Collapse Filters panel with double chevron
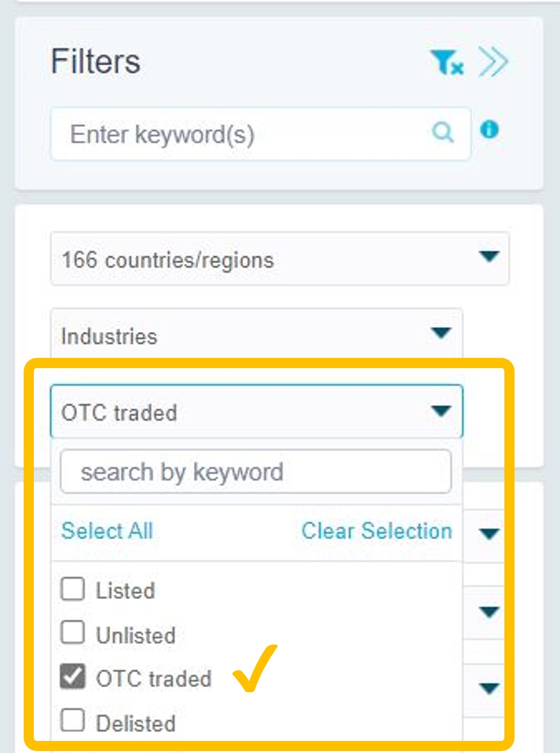This screenshot has width=560, height=753. pos(493,62)
